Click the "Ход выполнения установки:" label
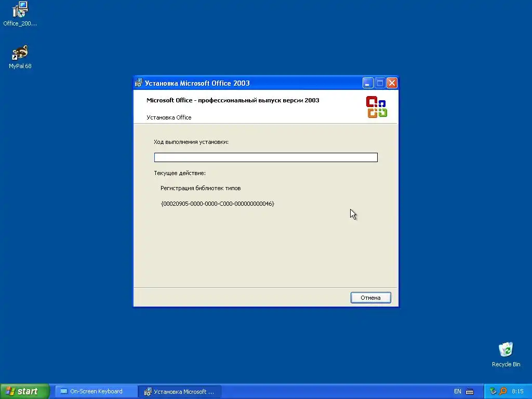 tap(191, 142)
